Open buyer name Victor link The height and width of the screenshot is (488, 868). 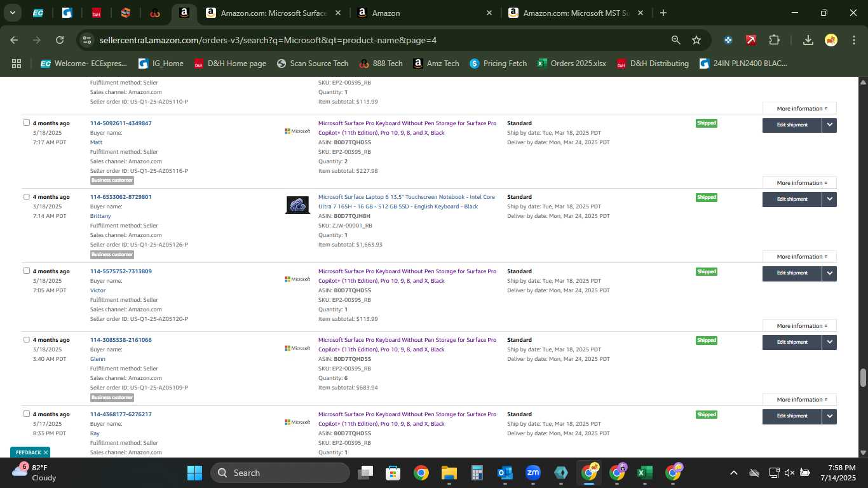point(98,290)
